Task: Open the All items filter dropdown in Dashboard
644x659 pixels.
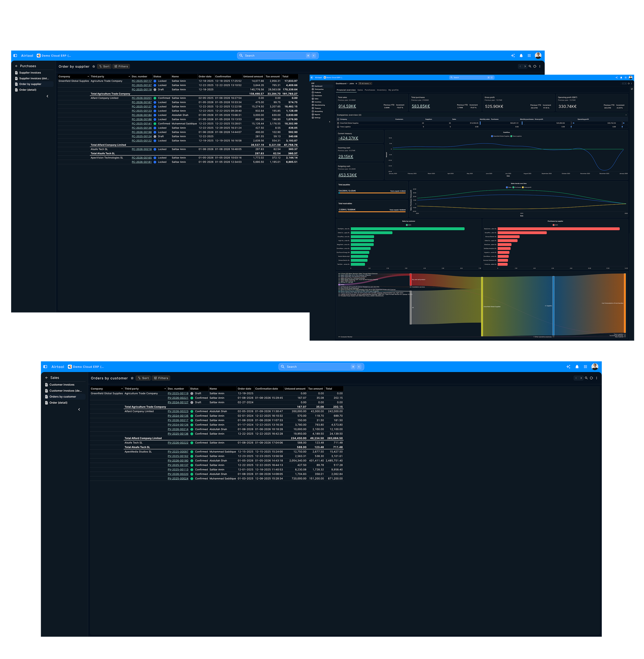Action: point(365,84)
